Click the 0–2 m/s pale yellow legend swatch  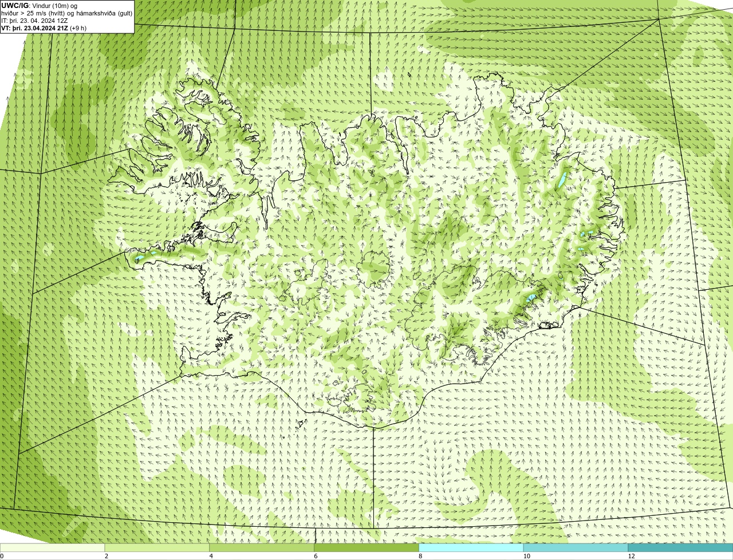point(52,548)
